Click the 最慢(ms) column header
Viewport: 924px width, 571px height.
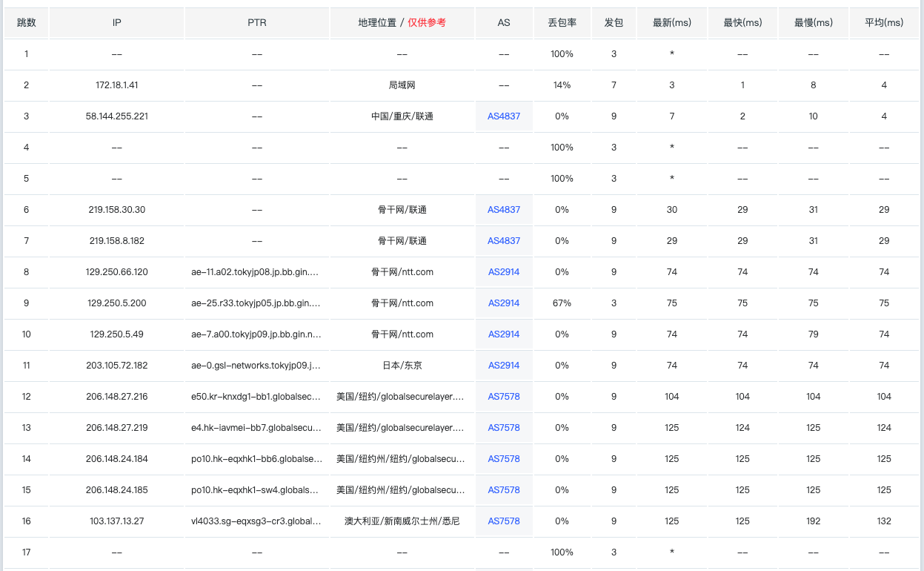pos(814,23)
